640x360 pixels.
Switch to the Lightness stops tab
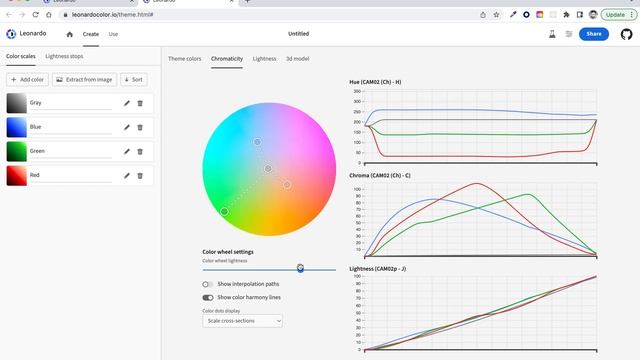64,56
